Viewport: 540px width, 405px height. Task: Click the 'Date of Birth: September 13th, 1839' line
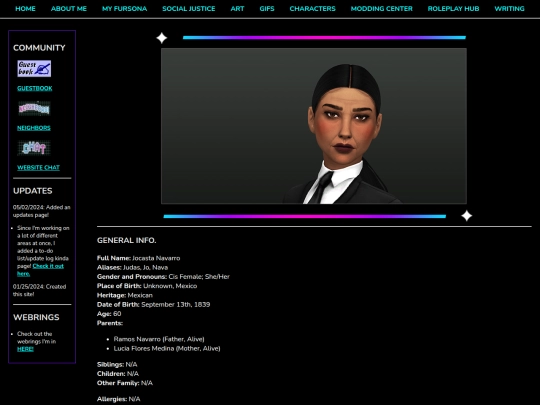(154, 305)
